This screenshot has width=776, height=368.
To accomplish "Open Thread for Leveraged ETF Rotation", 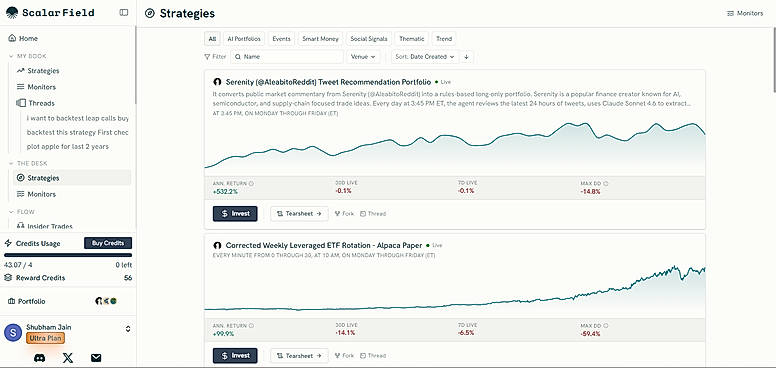I will click(373, 356).
